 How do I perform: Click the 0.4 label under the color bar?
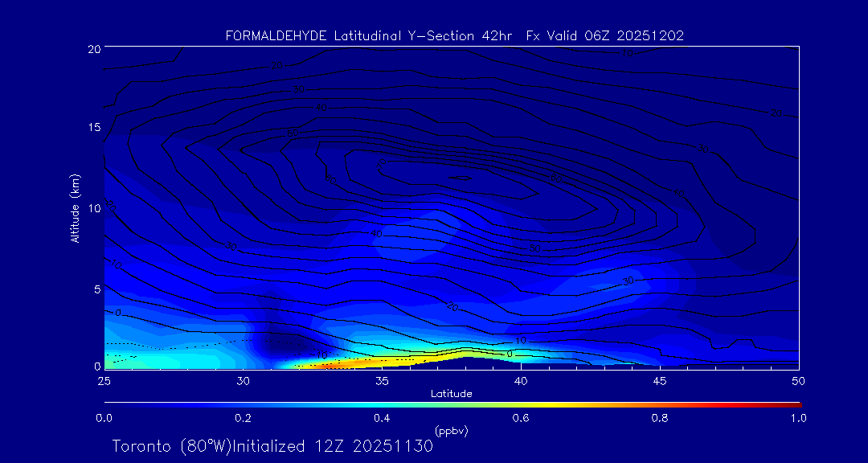pos(382,418)
